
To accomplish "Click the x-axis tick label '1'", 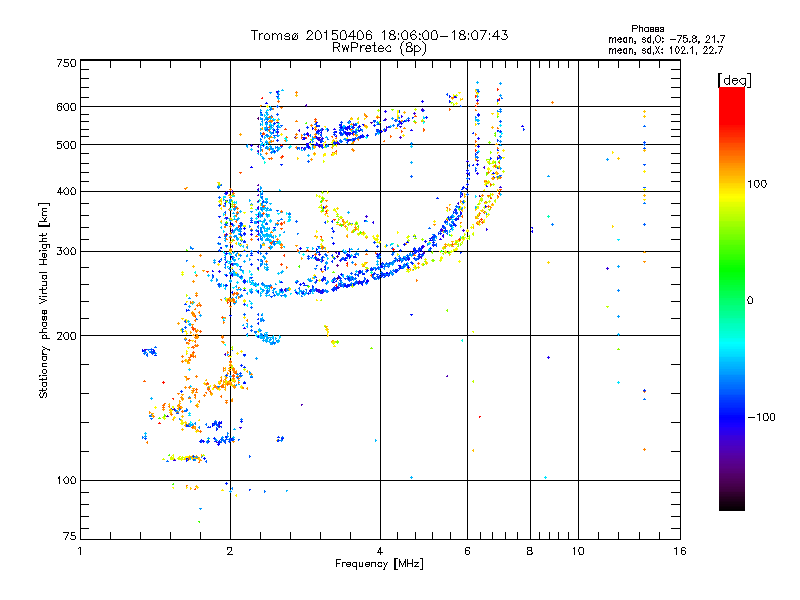I will 80,551.
